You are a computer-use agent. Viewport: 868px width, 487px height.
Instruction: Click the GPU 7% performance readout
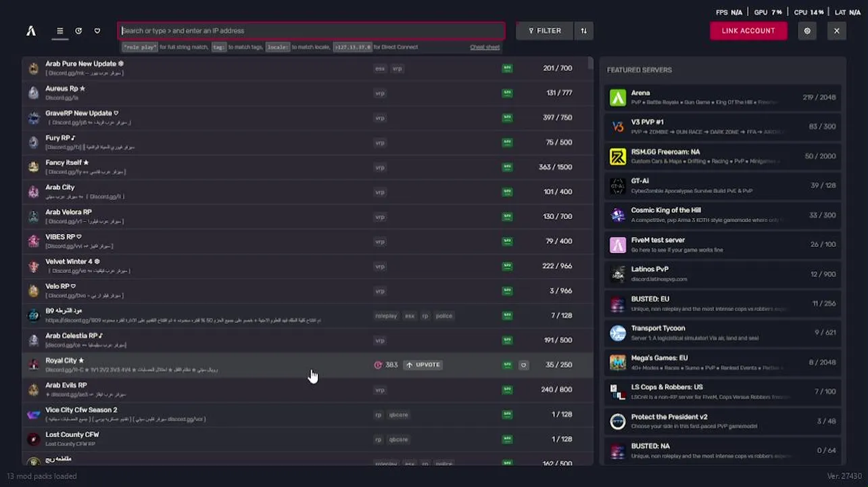pos(768,12)
